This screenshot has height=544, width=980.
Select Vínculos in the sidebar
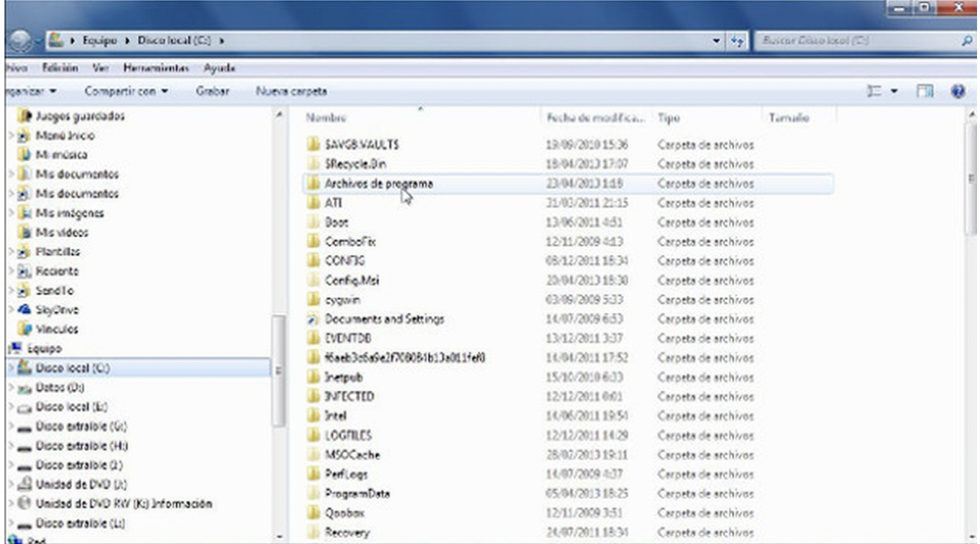pyautogui.click(x=57, y=329)
